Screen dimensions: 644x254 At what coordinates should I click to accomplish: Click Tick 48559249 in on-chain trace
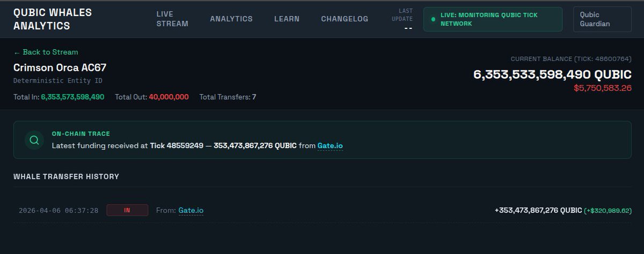pyautogui.click(x=177, y=146)
